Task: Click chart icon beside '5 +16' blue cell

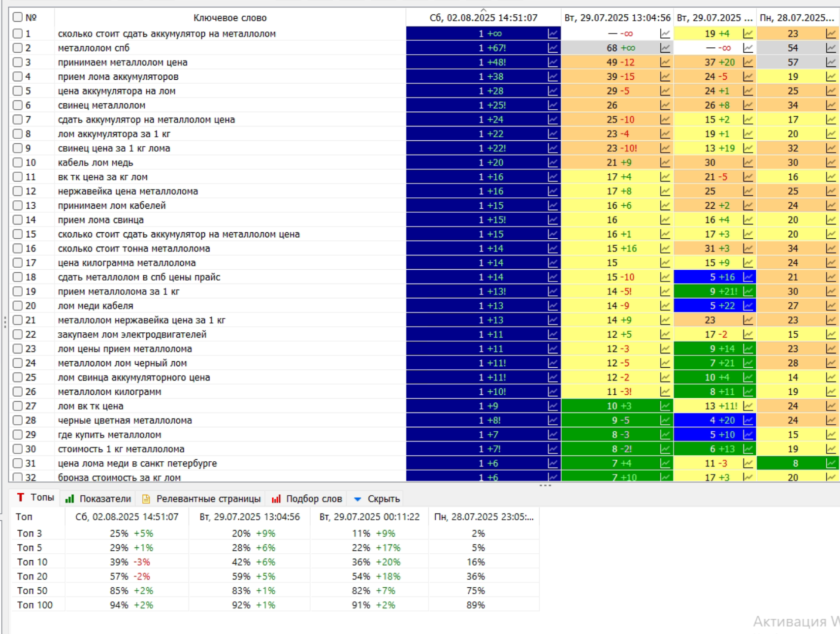Action: point(748,277)
